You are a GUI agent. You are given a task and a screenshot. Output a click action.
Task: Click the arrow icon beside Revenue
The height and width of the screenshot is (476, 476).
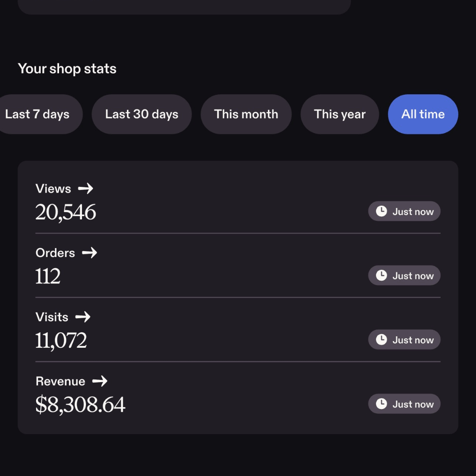point(100,381)
